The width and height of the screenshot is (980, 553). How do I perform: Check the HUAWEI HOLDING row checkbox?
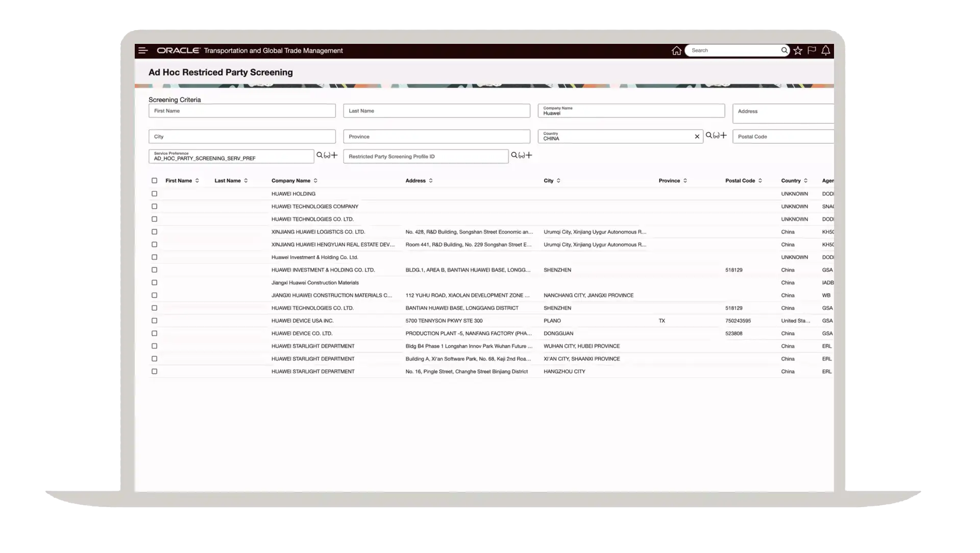click(154, 194)
